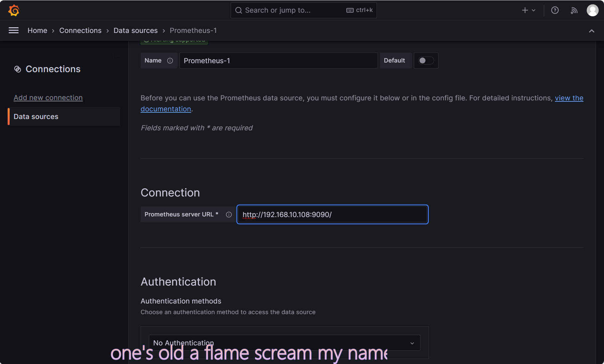604x364 pixels.
Task: Click the Prometheus server URL input
Action: click(x=332, y=214)
